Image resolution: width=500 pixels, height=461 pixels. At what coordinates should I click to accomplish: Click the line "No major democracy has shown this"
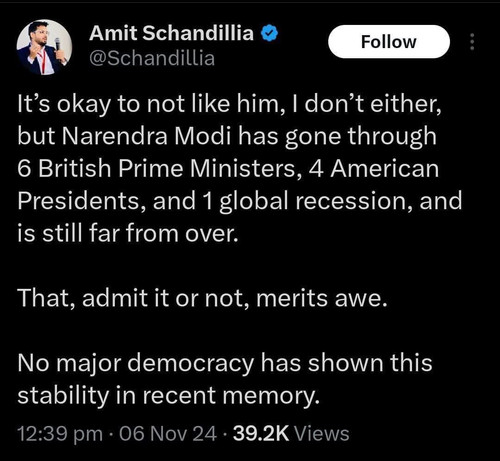tap(225, 362)
